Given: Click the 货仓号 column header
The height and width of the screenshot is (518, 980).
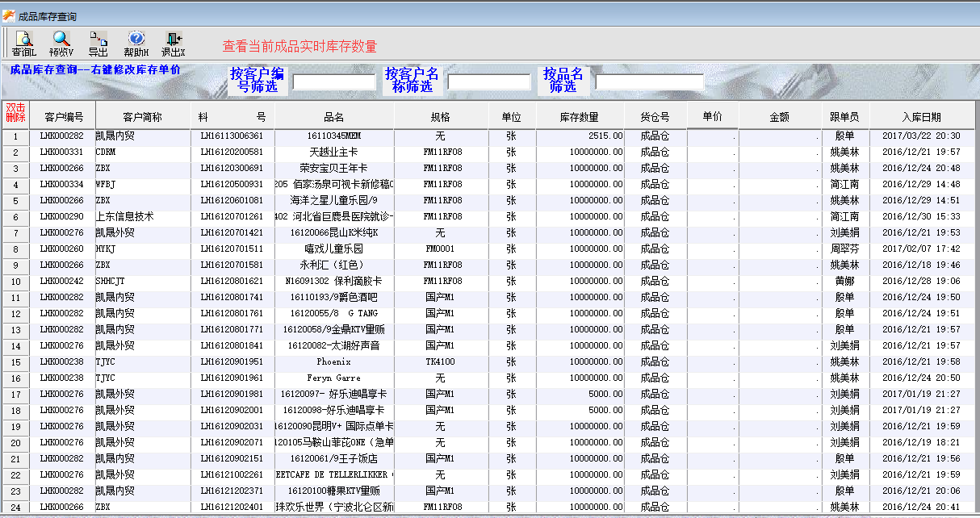Looking at the screenshot, I should pos(655,117).
